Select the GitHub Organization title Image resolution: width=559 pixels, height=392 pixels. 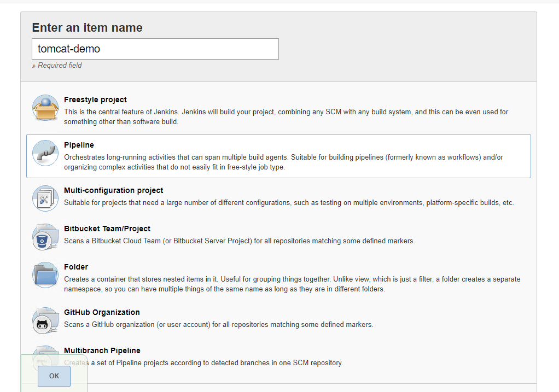click(102, 312)
